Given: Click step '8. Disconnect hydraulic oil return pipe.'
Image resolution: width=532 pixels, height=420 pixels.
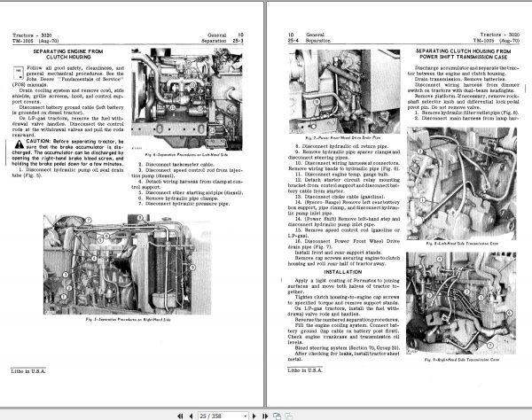Looking at the screenshot, I should [x=341, y=146].
